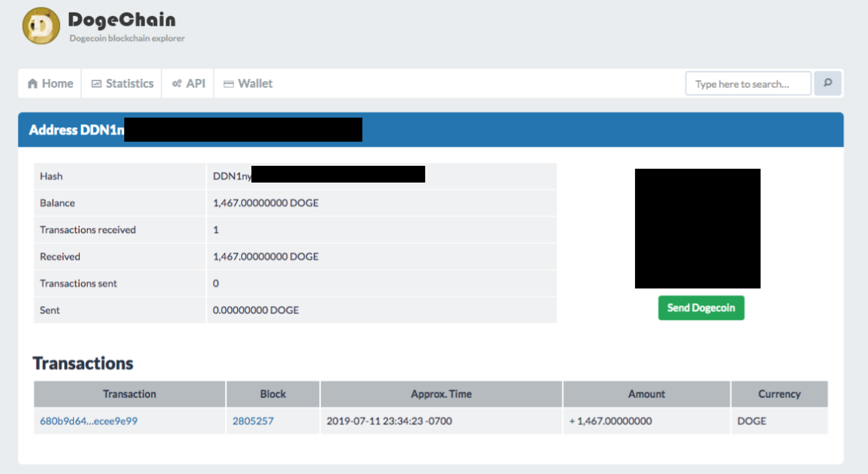Click the Approx. Time column header
Image resolution: width=868 pixels, height=474 pixels.
pyautogui.click(x=441, y=394)
